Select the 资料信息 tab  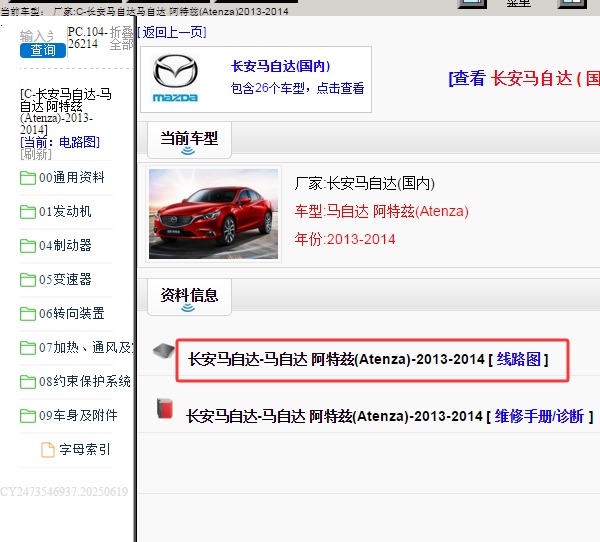point(189,297)
